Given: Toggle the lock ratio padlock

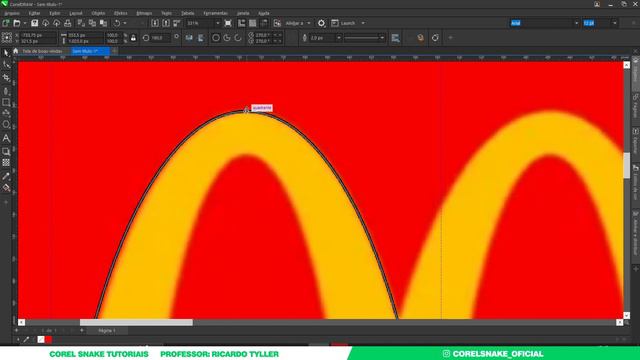Looking at the screenshot, I should [x=133, y=38].
